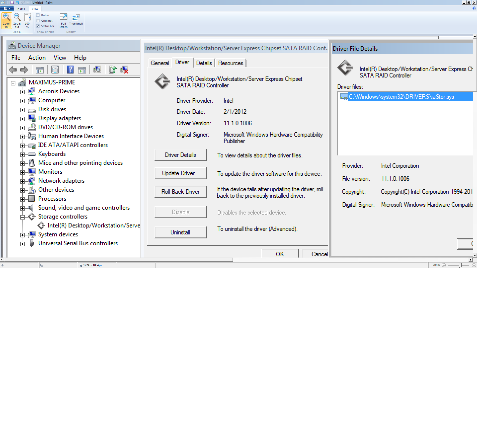478x448 pixels.
Task: Click Cancel in the properties dialog
Action: [x=315, y=254]
